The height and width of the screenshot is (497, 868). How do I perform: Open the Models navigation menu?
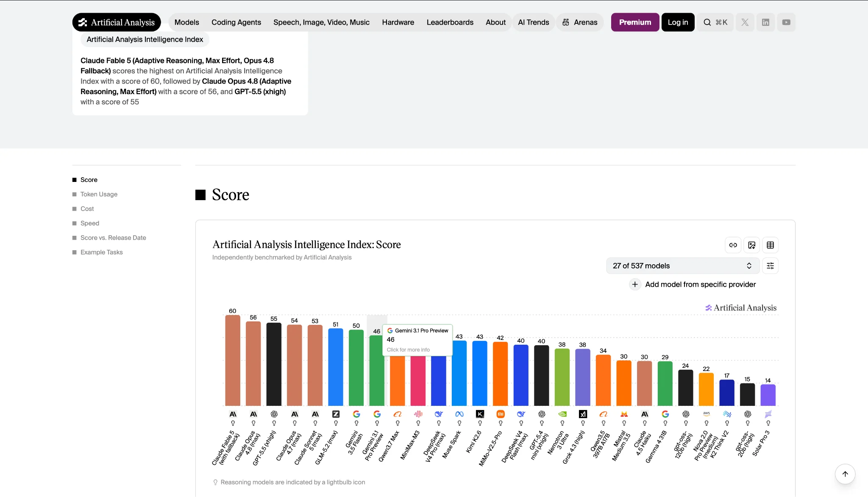[x=186, y=22]
